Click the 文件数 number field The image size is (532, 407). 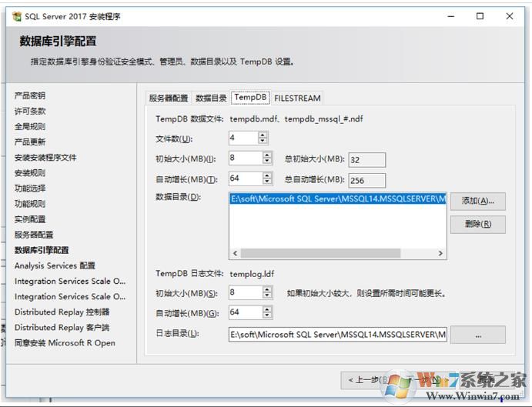[243, 138]
